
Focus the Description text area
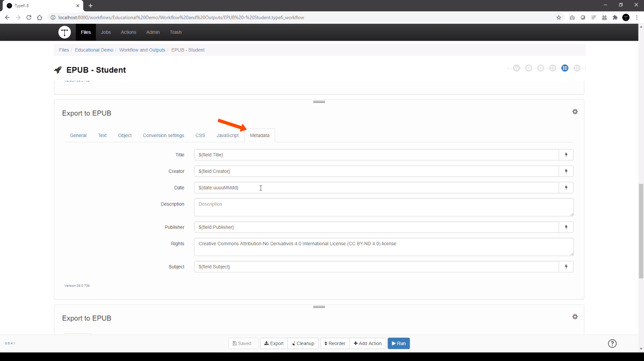[384, 207]
